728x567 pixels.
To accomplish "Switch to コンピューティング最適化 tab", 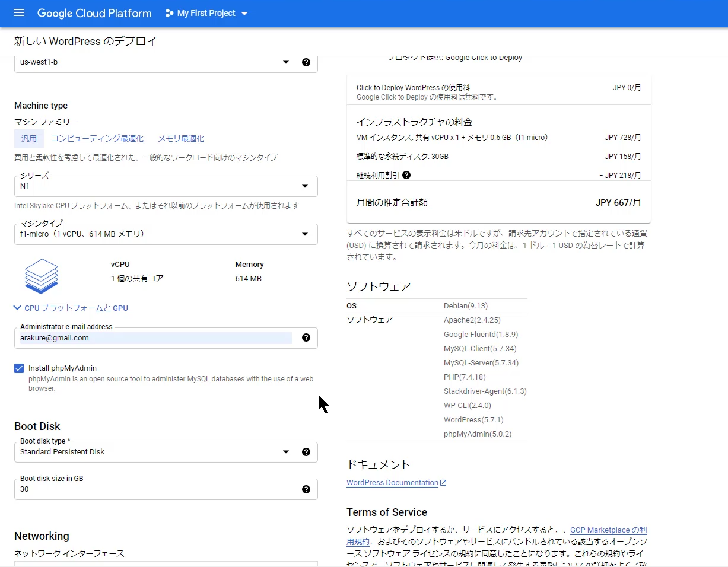I will [x=97, y=139].
